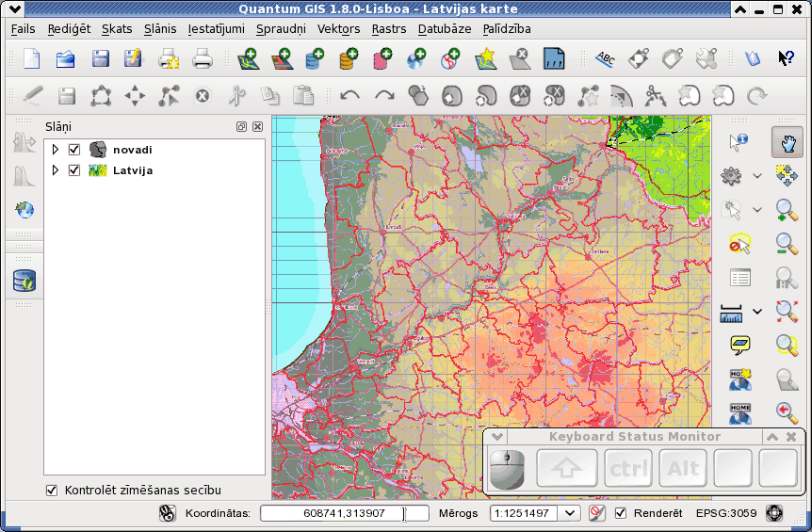Click the undo arrow in editing toolbar

pyautogui.click(x=350, y=95)
